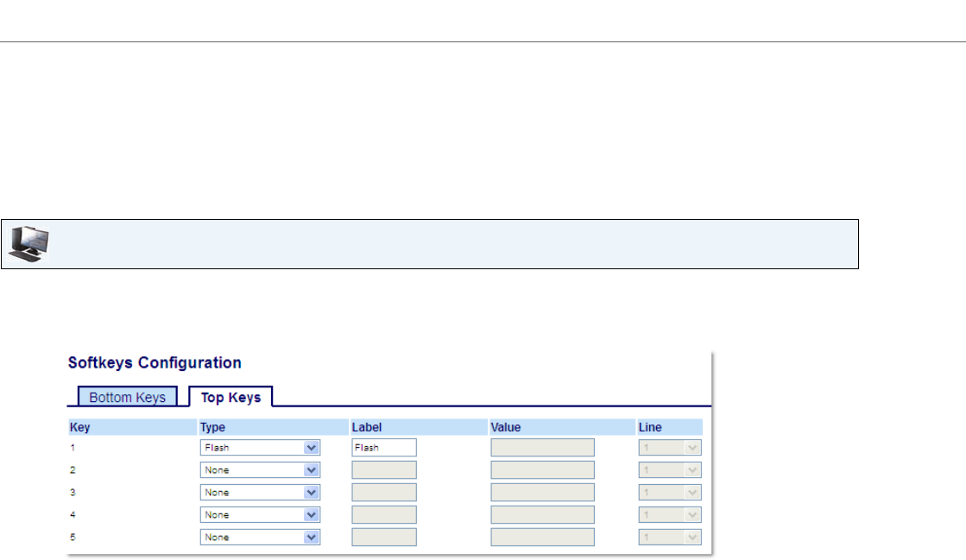Open the Line dropdown for key 5

[x=670, y=538]
